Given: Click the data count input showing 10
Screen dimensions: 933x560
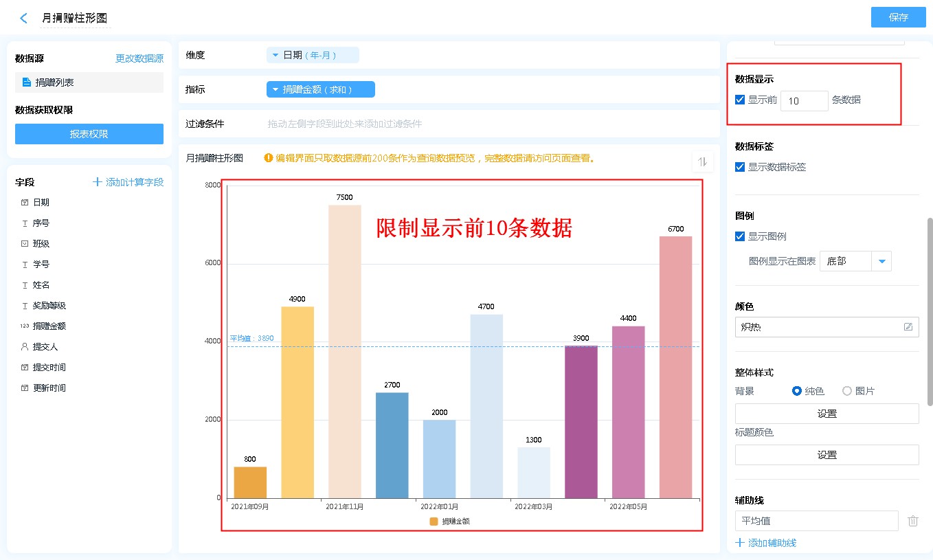Looking at the screenshot, I should 804,100.
